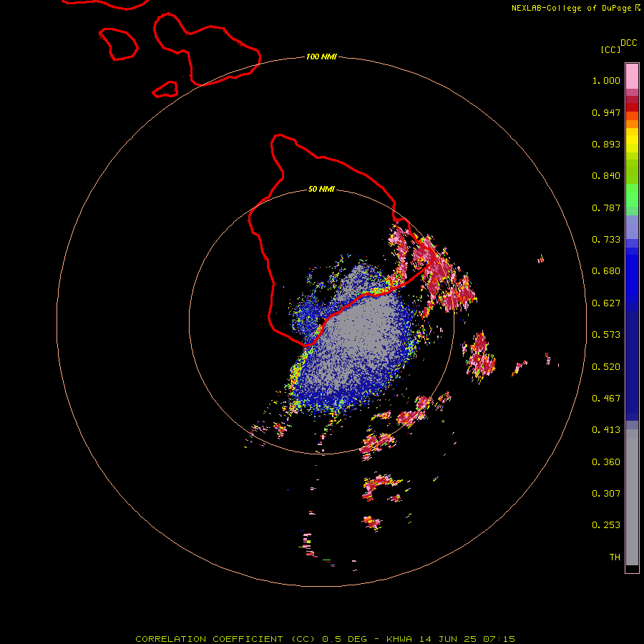Click the [CC] units label

pos(610,49)
